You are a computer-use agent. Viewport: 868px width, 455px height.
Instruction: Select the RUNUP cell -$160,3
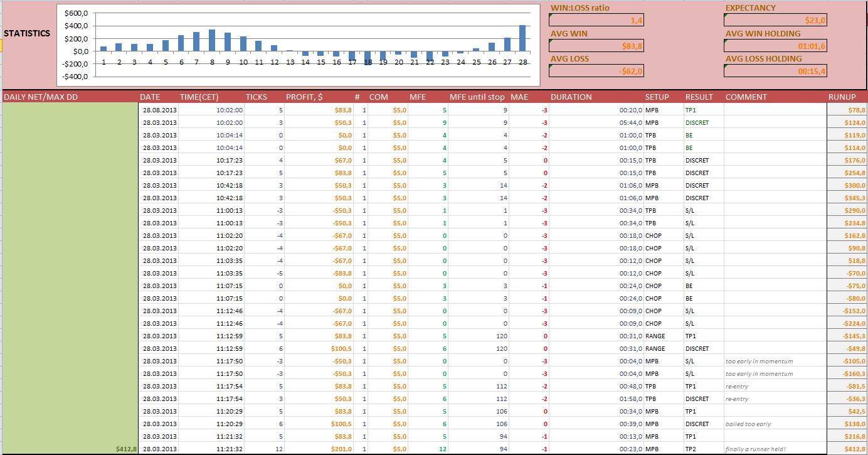[x=847, y=373]
